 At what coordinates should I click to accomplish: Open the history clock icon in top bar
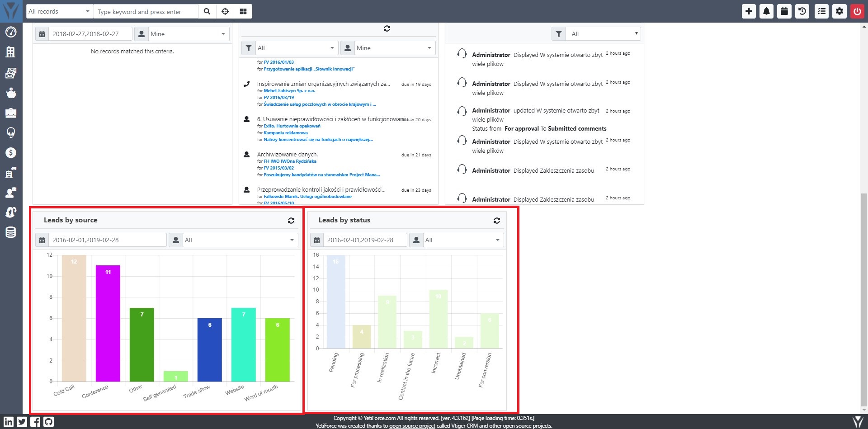coord(802,11)
